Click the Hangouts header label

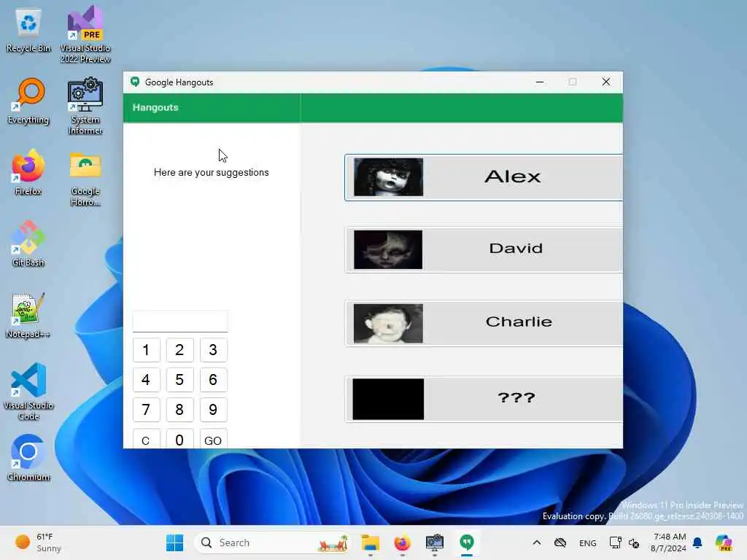155,108
